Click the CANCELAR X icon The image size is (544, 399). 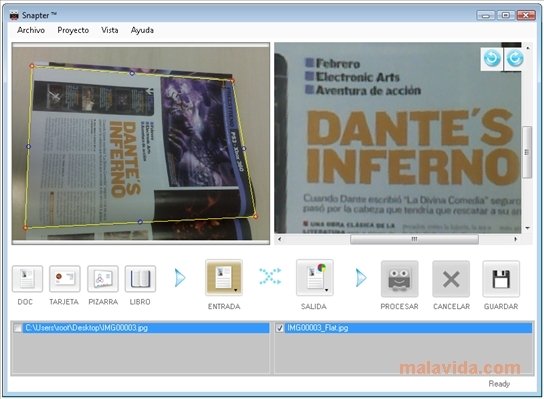click(x=451, y=279)
